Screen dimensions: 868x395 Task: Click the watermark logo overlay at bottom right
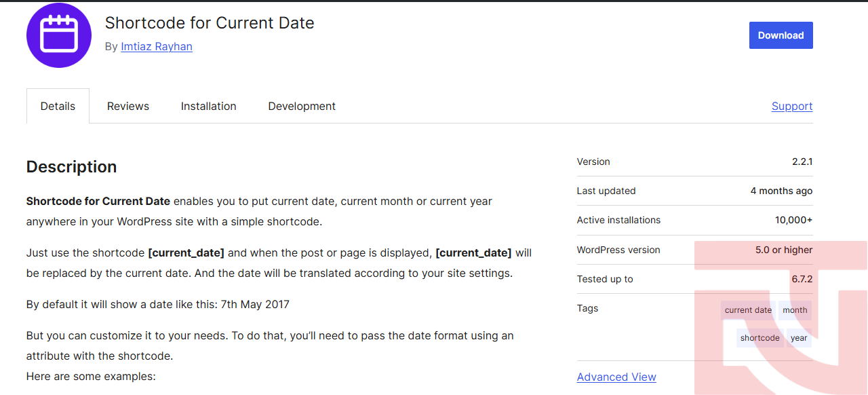[x=781, y=318]
